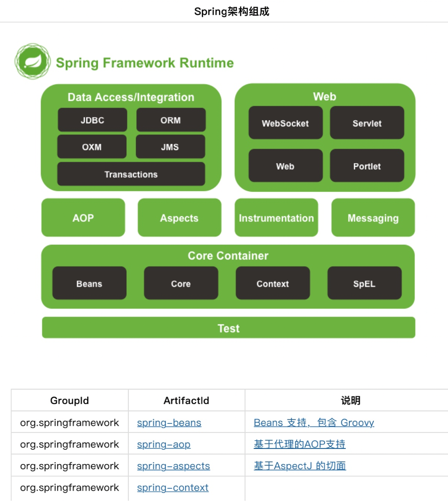Open the spring-beans artifact link
Viewport: 448px width, 502px height.
pyautogui.click(x=169, y=422)
